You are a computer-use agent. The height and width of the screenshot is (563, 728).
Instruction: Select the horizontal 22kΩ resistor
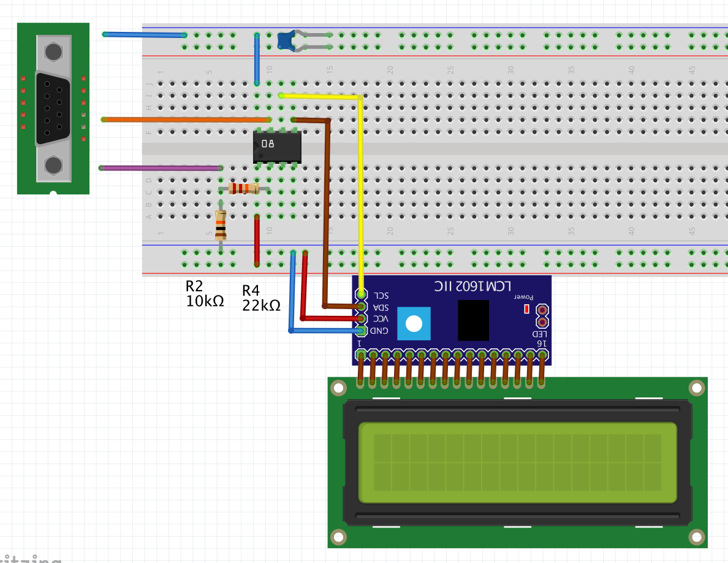coord(243,188)
